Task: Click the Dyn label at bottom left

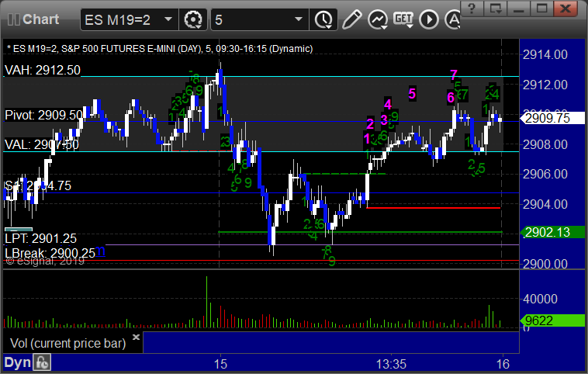Action: click(17, 362)
